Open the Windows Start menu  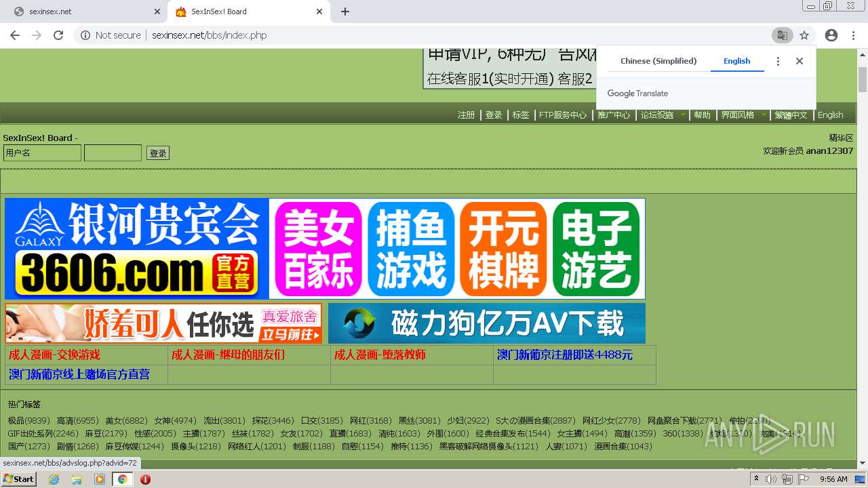19,479
